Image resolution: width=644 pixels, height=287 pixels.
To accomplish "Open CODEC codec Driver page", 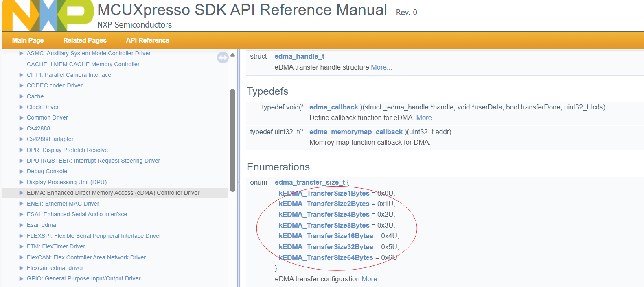I will [x=55, y=85].
